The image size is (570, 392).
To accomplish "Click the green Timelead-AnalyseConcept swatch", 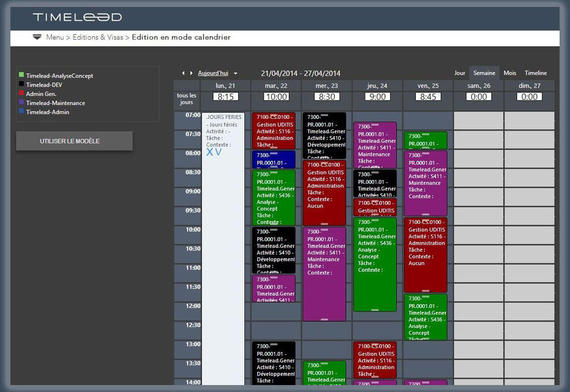I will [21, 75].
